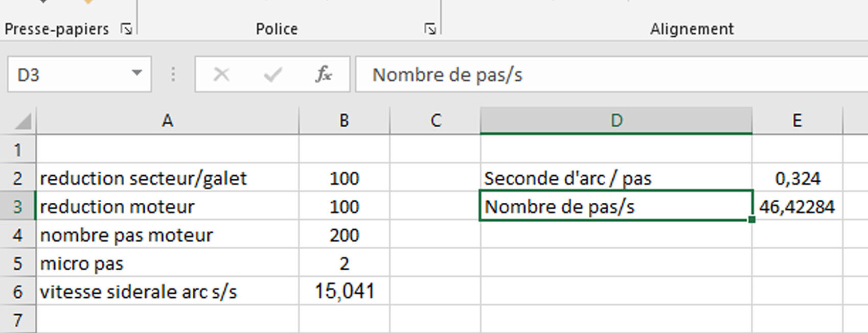Click the select-all corner triangle
This screenshot has height=333, width=868.
click(x=24, y=122)
